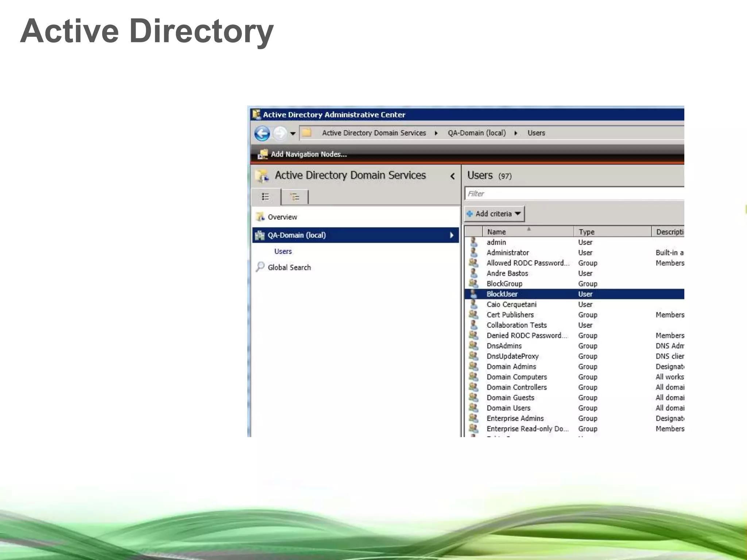
Task: Select Enterprise Read-only Do... group row
Action: coord(574,429)
